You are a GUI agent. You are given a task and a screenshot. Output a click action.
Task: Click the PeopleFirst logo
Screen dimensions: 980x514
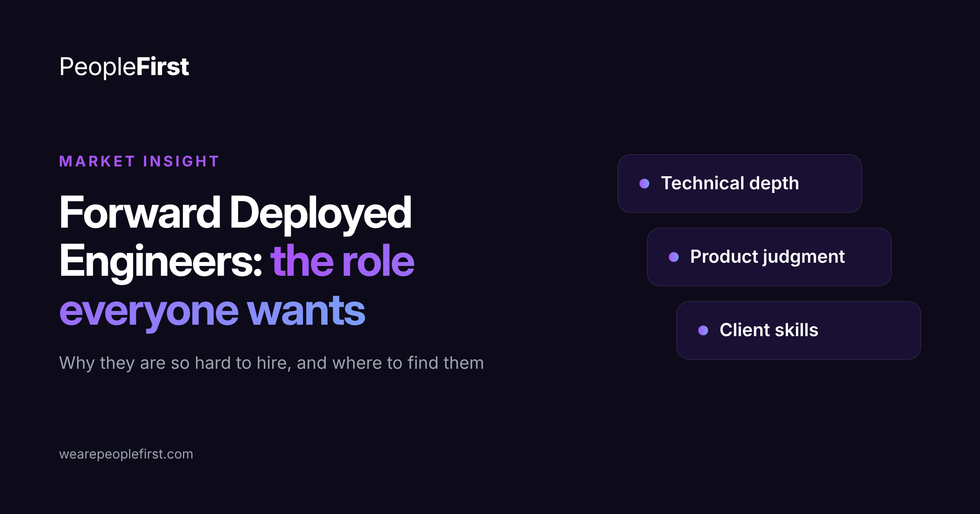coord(124,67)
